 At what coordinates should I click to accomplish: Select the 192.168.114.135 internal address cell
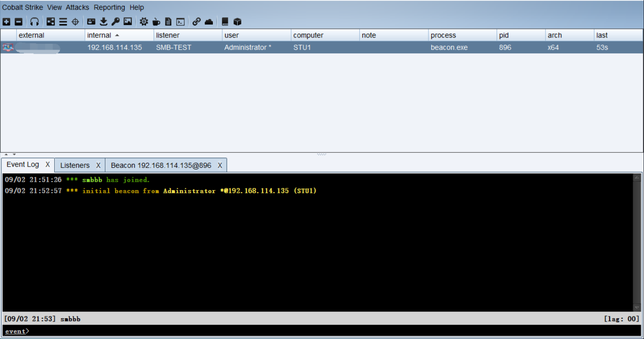click(119, 47)
